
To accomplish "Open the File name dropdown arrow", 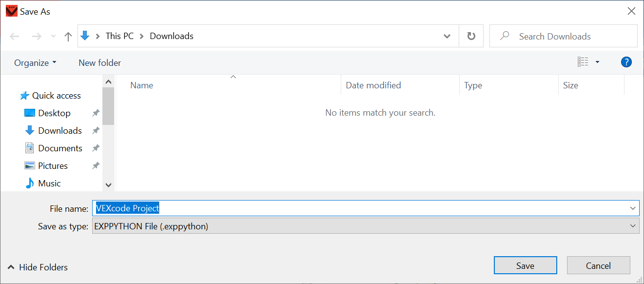I will point(633,208).
